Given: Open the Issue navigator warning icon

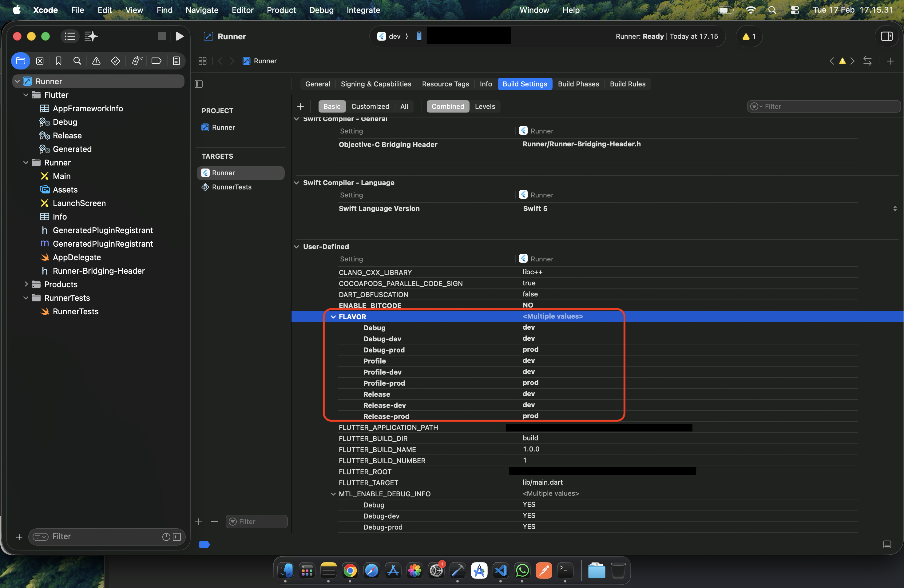Looking at the screenshot, I should point(96,61).
